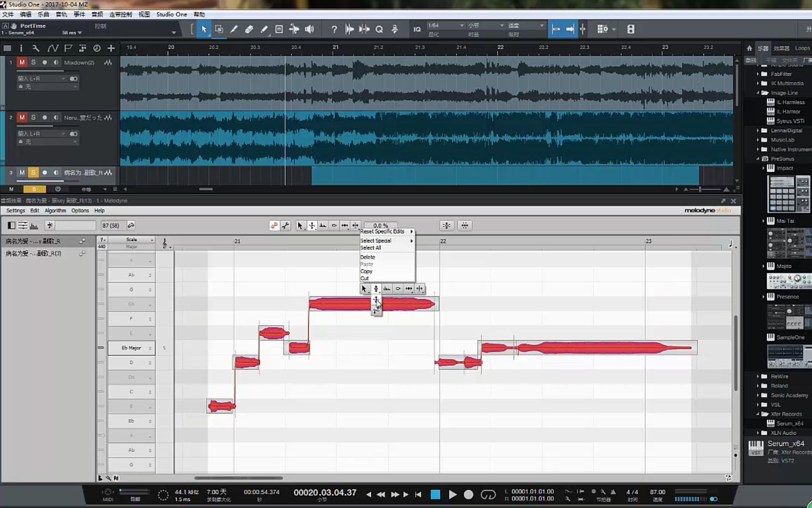Select the Range tool

point(219,29)
